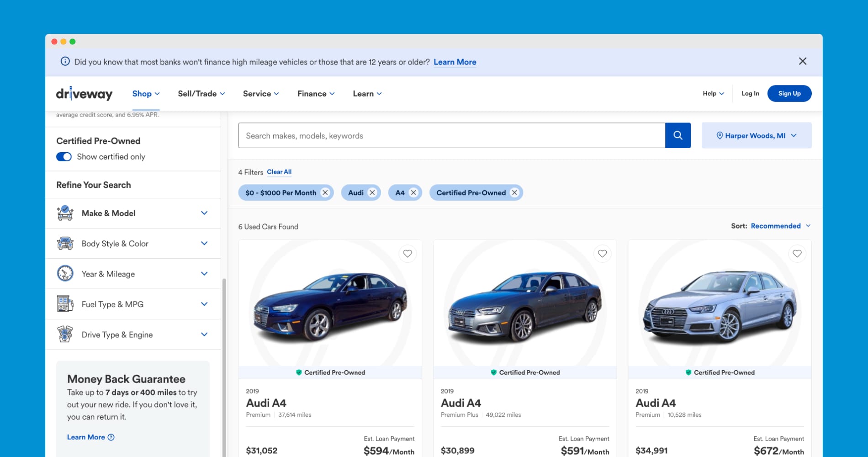Click the Sign Up button
The height and width of the screenshot is (457, 868).
pos(789,94)
